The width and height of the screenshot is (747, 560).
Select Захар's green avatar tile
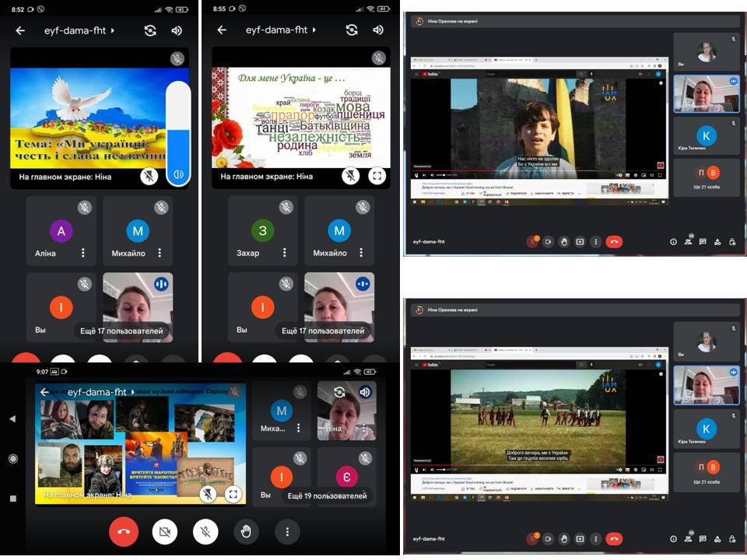[x=262, y=230]
